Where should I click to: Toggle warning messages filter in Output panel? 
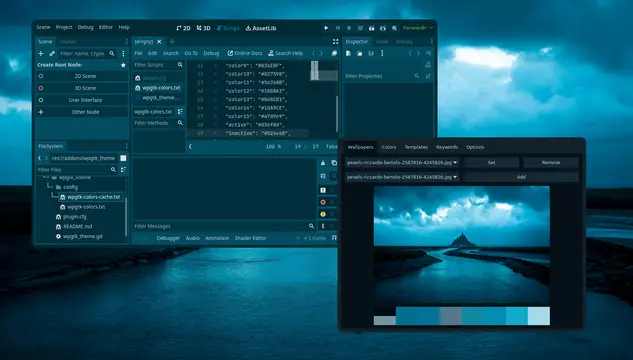(x=323, y=214)
